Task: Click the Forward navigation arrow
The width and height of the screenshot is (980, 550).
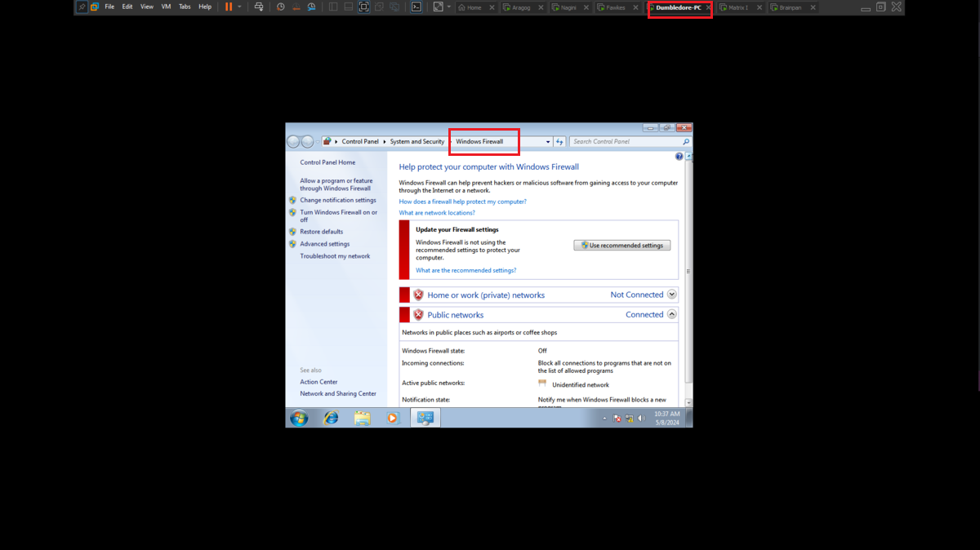Action: click(308, 141)
